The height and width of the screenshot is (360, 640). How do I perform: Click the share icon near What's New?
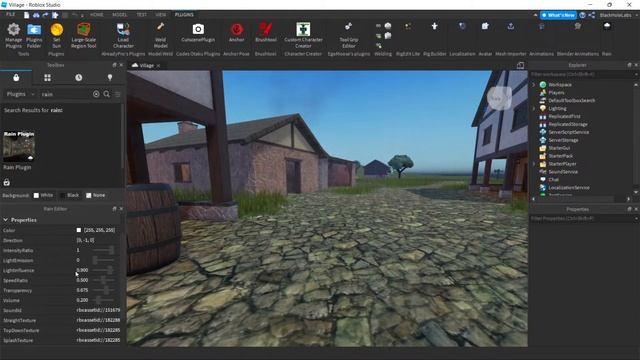(592, 15)
